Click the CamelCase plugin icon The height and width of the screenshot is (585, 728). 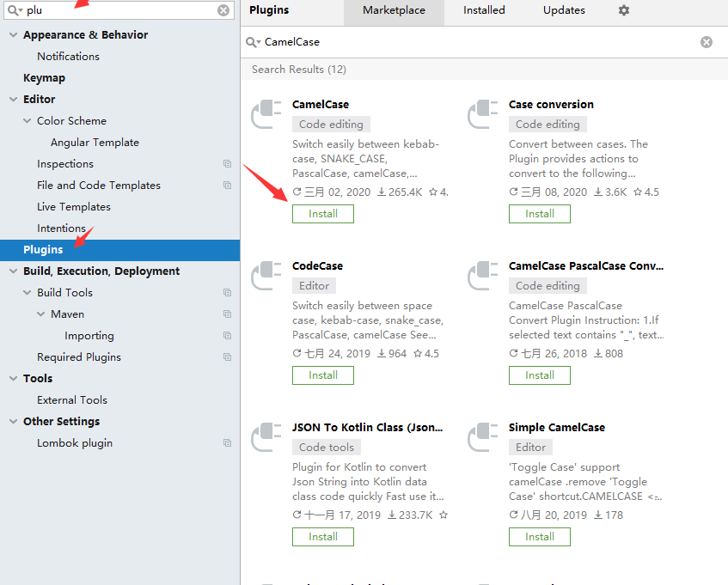(266, 114)
